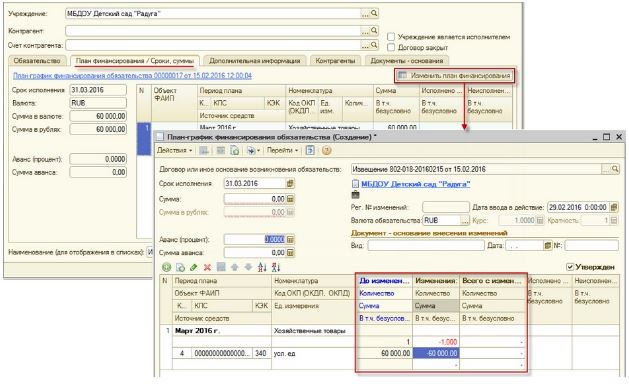
Task: Open the Действия dropdown menu
Action: [174, 150]
